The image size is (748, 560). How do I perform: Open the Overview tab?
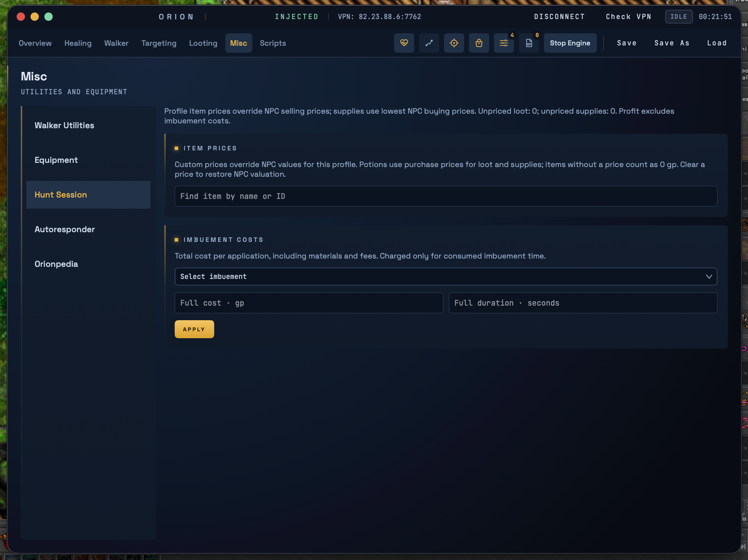(35, 43)
